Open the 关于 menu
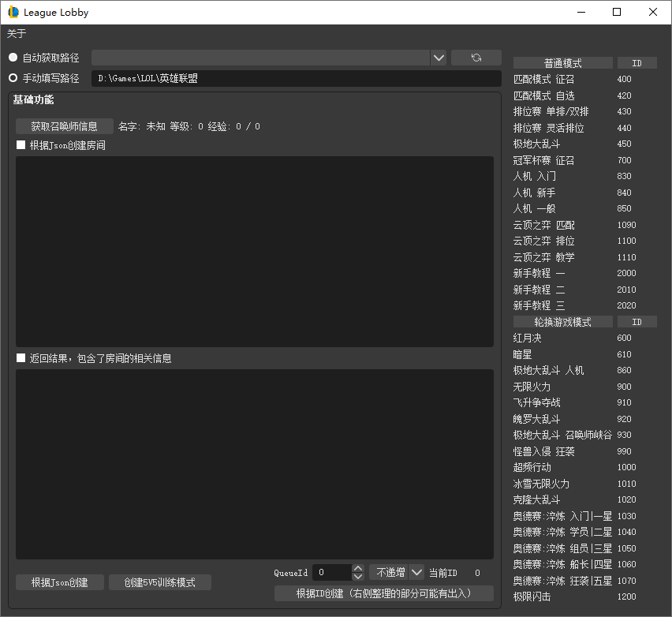672x617 pixels. [x=17, y=33]
